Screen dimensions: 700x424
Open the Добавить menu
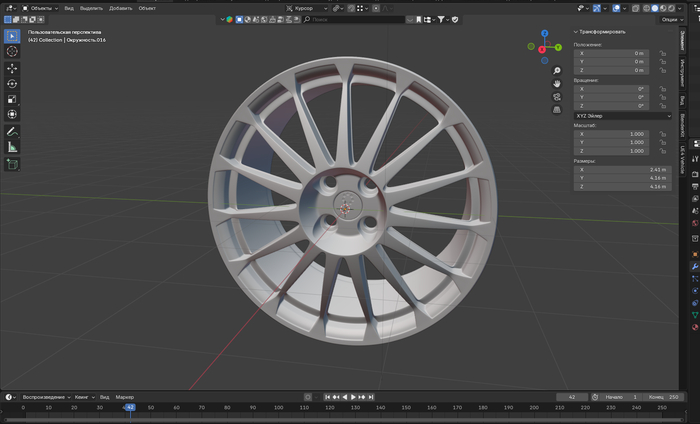point(120,7)
